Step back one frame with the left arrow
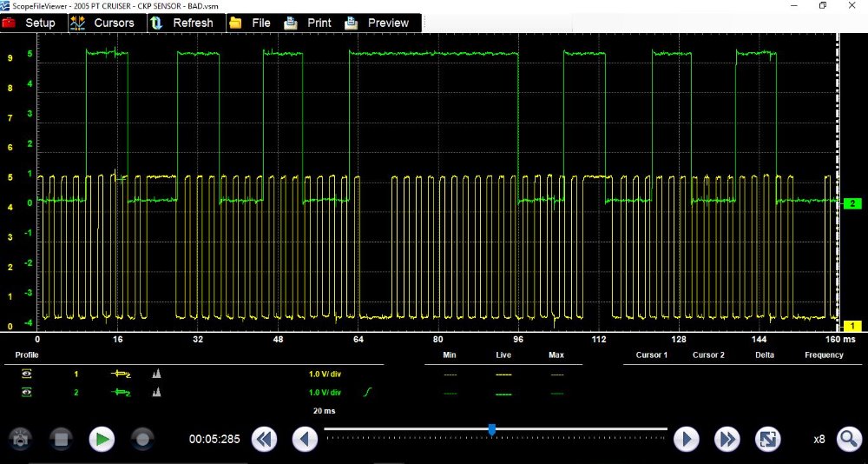The image size is (868, 464). pos(305,439)
